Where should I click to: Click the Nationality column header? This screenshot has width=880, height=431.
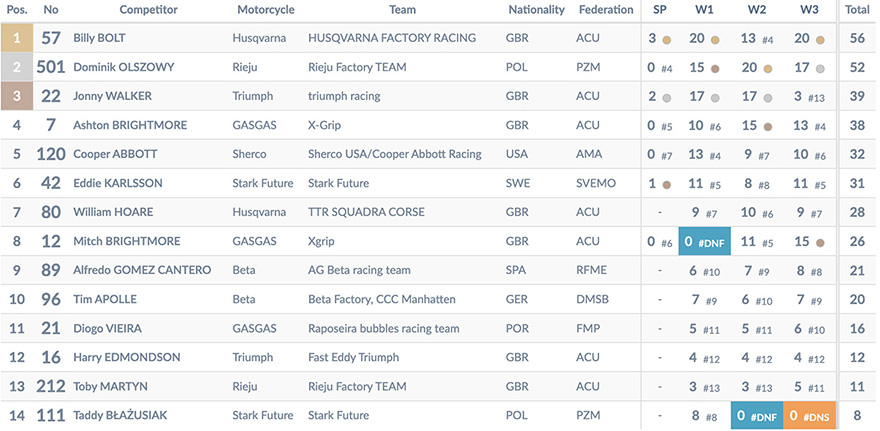tap(536, 10)
